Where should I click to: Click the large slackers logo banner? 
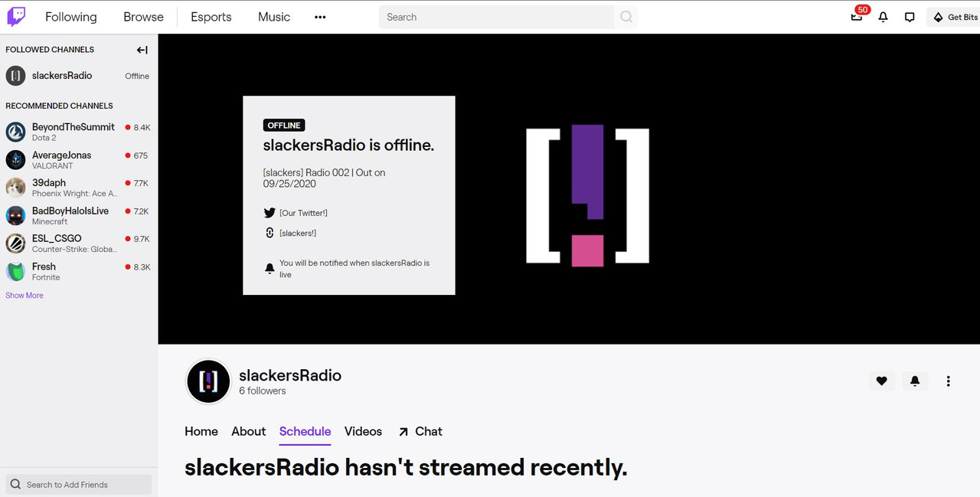coord(588,196)
